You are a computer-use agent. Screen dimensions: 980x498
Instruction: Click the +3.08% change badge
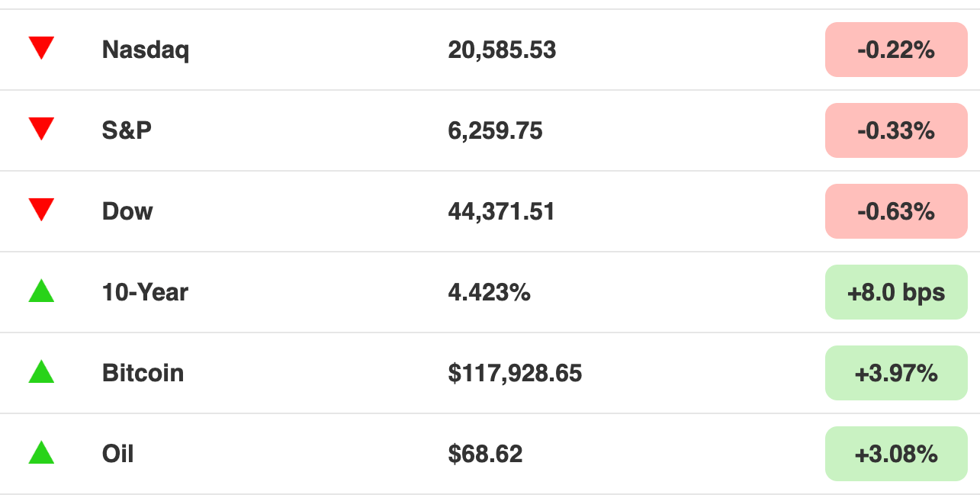click(x=896, y=454)
